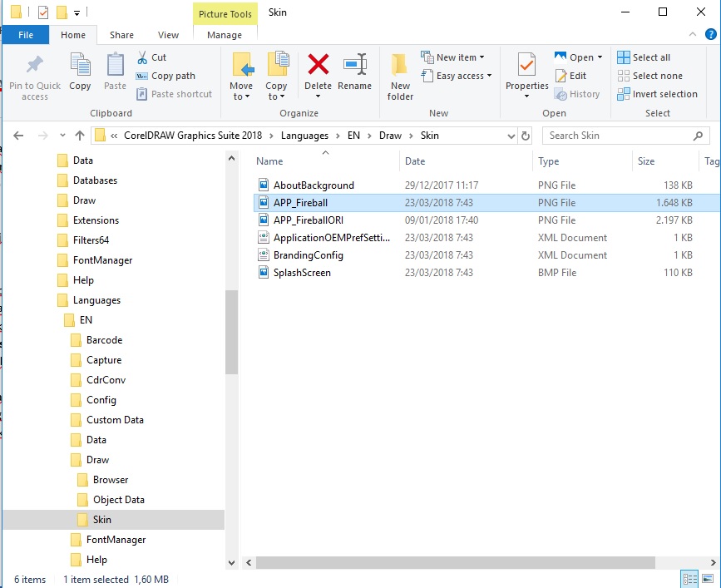Click Properties icon in quick access toolbar
721x588 pixels.
43,12
